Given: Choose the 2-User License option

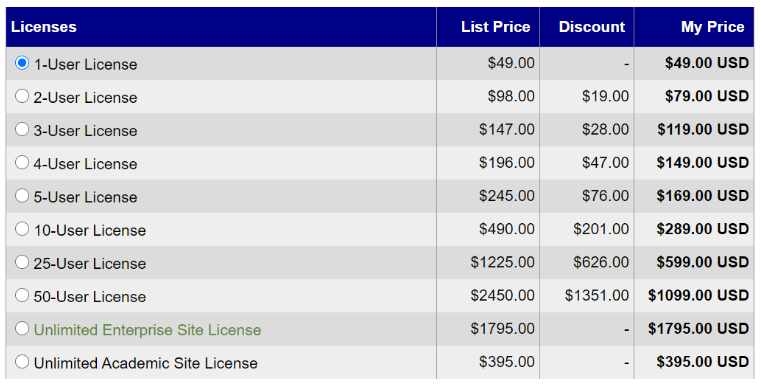Looking at the screenshot, I should click(22, 96).
